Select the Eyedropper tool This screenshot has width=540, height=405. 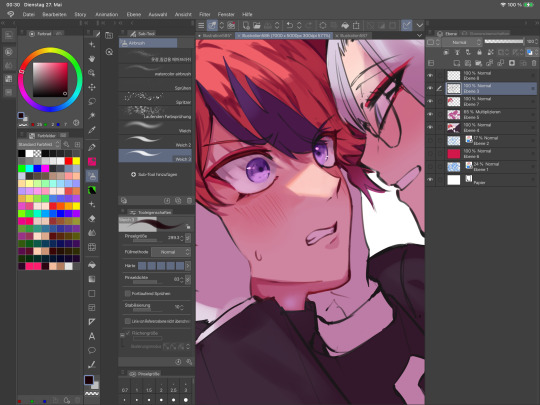click(x=92, y=130)
